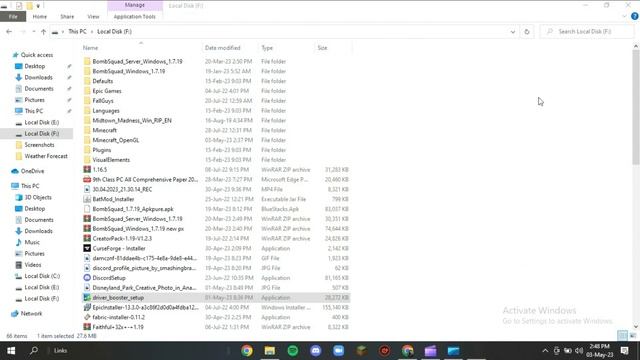Viewport: 640px width, 360px height.
Task: Open the View ribbon tab
Action: click(x=93, y=17)
